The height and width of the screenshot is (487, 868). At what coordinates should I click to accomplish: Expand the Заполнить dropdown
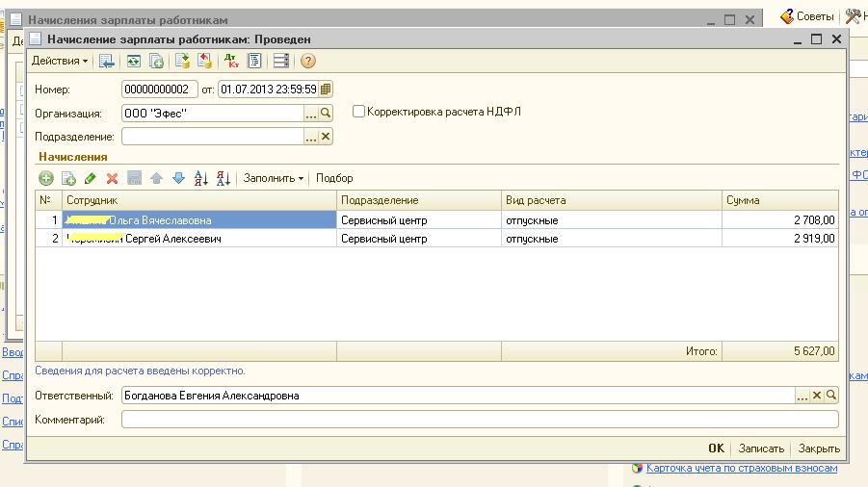274,178
